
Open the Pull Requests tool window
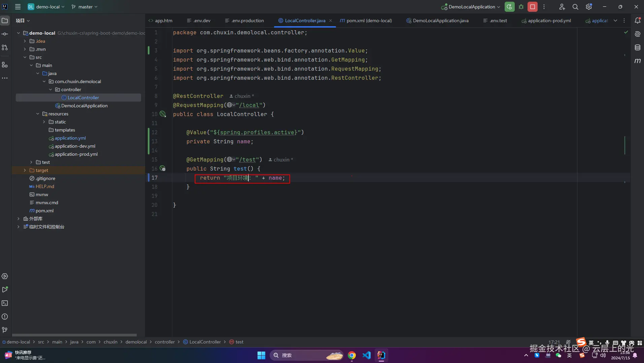[5, 47]
